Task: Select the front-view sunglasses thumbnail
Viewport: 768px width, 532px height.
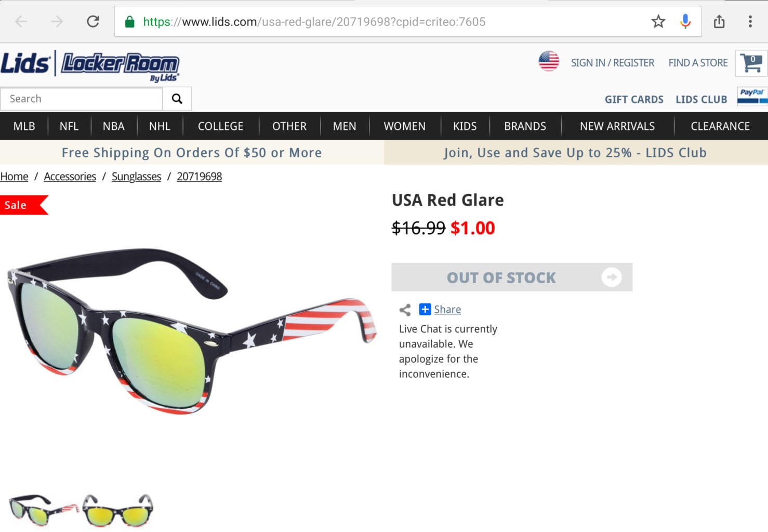Action: [118, 510]
